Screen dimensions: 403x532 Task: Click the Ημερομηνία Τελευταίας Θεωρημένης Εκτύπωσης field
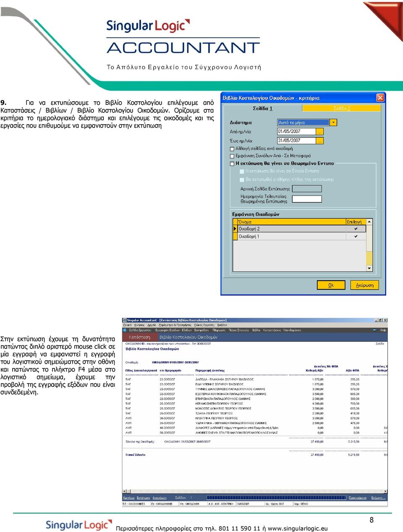(306, 199)
